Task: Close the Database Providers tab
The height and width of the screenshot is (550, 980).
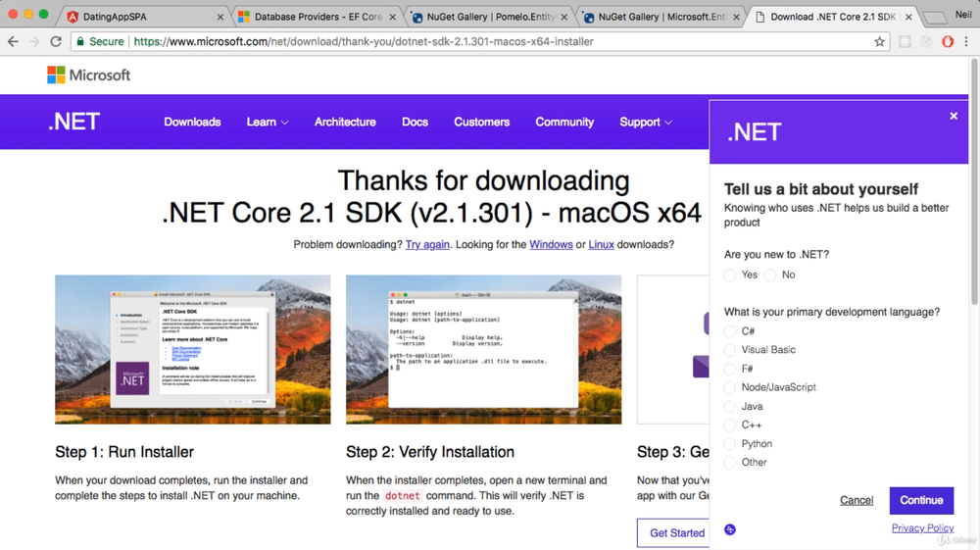Action: [x=393, y=17]
